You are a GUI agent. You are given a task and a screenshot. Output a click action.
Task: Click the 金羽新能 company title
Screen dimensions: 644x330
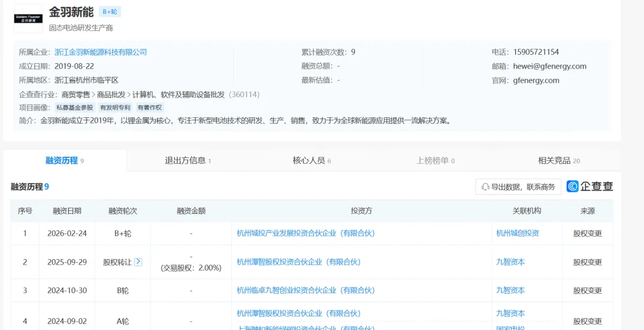click(72, 12)
